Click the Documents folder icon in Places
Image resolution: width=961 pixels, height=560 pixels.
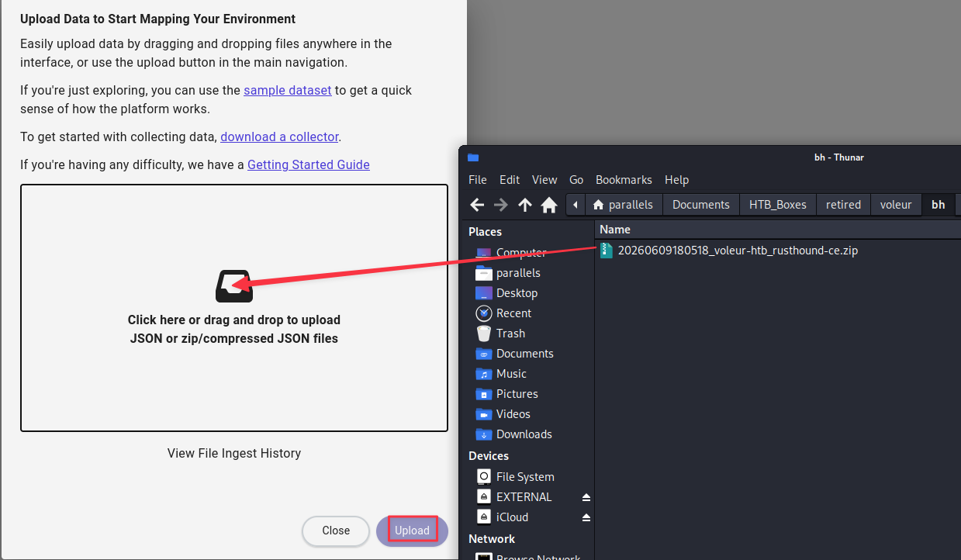(x=483, y=354)
